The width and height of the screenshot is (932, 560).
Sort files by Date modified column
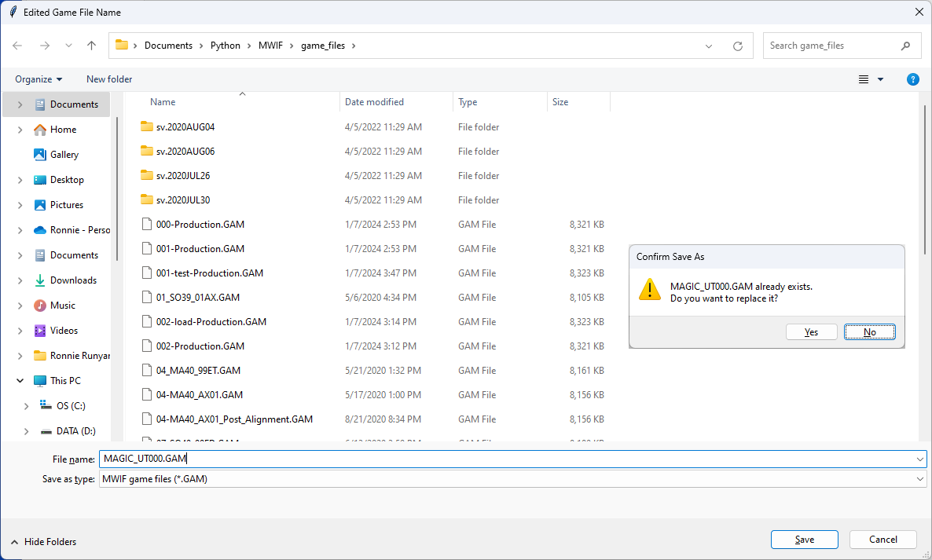(374, 102)
